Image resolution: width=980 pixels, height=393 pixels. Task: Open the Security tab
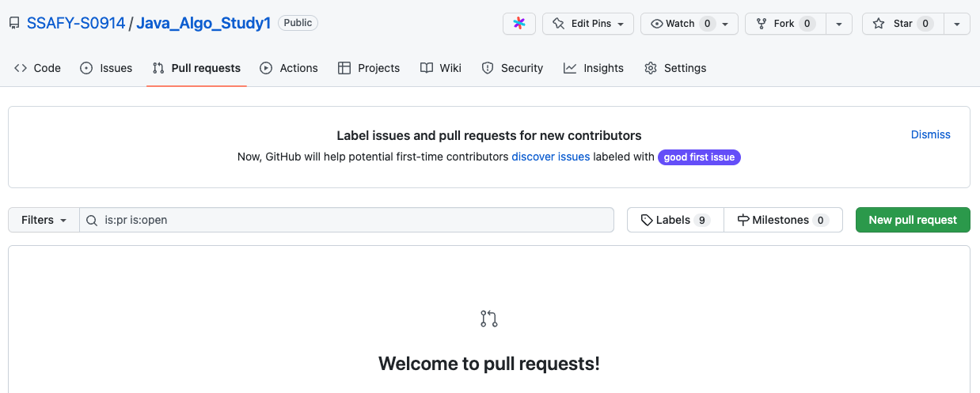click(x=512, y=68)
